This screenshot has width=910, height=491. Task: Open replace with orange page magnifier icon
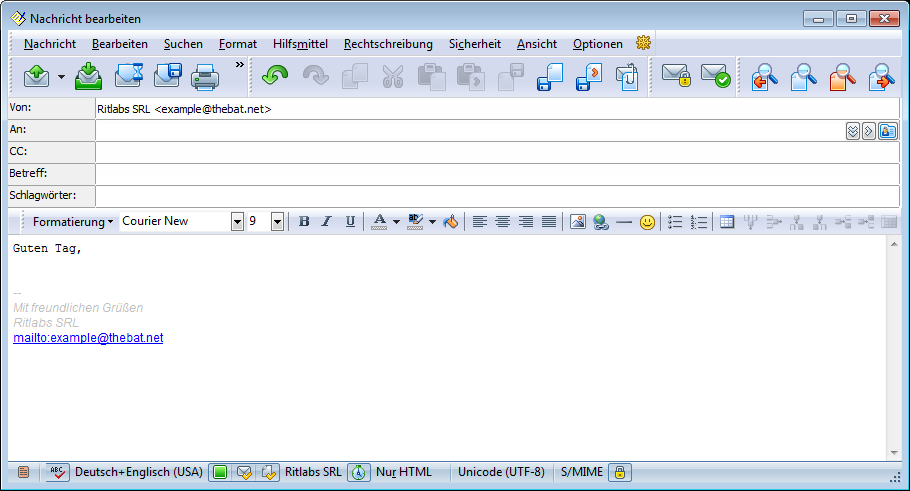click(843, 77)
